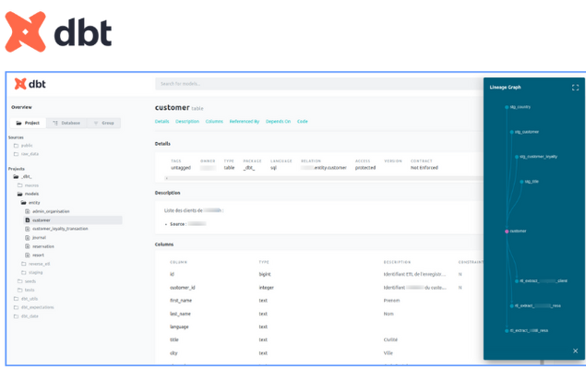Screen dimensions: 586x392
Task: Open the customer_loyalty_transaction model
Action: click(x=60, y=229)
